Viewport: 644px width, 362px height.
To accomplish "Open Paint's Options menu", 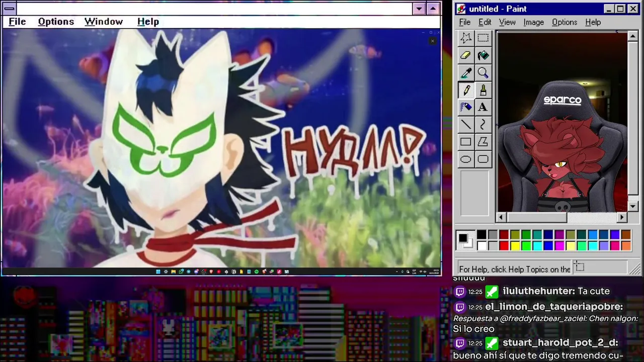I will (565, 22).
